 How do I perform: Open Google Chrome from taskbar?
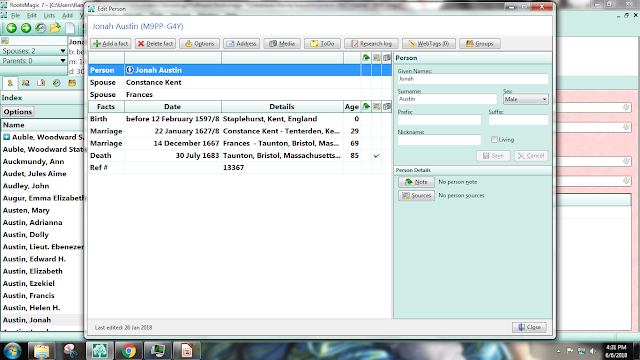(x=129, y=351)
